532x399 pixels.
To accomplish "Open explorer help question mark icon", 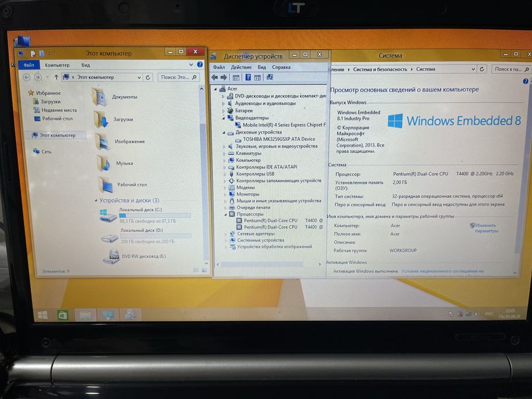I will pos(200,64).
